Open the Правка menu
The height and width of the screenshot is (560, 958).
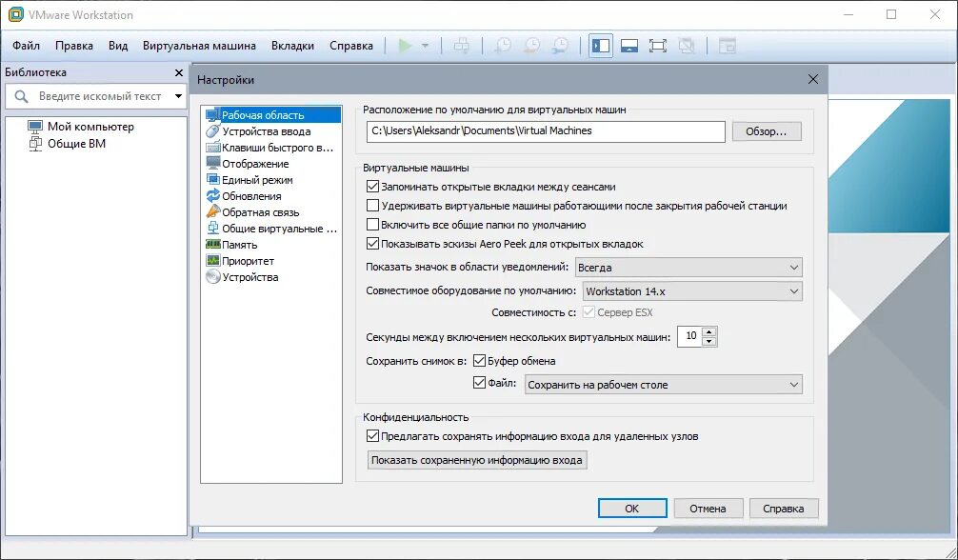[x=74, y=46]
